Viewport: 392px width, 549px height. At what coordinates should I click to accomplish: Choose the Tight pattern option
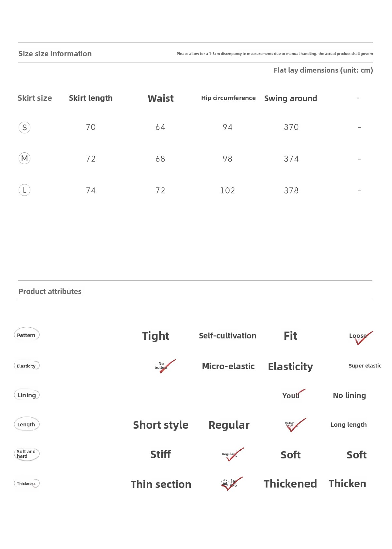pyautogui.click(x=155, y=336)
